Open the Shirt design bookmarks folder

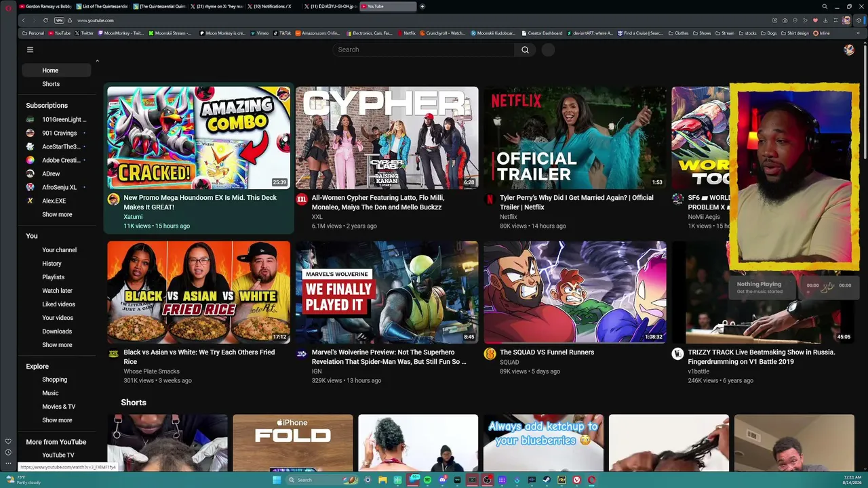pos(795,33)
